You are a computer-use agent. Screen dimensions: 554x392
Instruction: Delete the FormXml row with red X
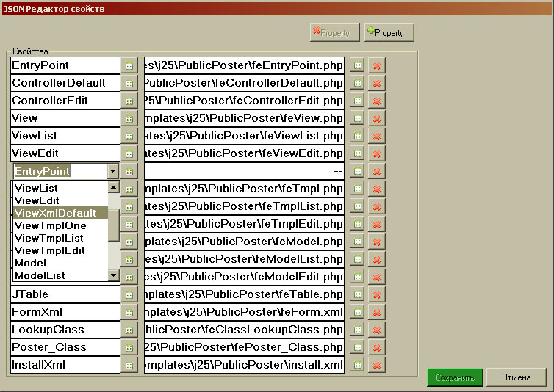point(377,313)
